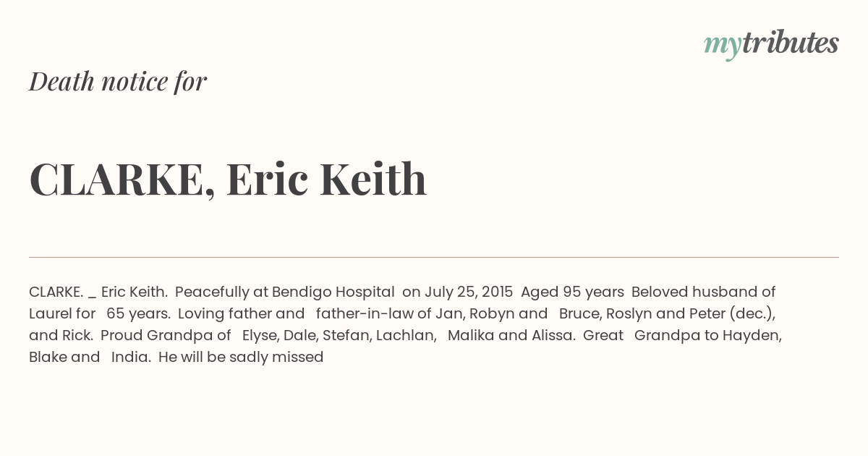Image resolution: width=868 pixels, height=456 pixels.
Task: Click 'He will be sadly missed'
Action: coord(241,357)
